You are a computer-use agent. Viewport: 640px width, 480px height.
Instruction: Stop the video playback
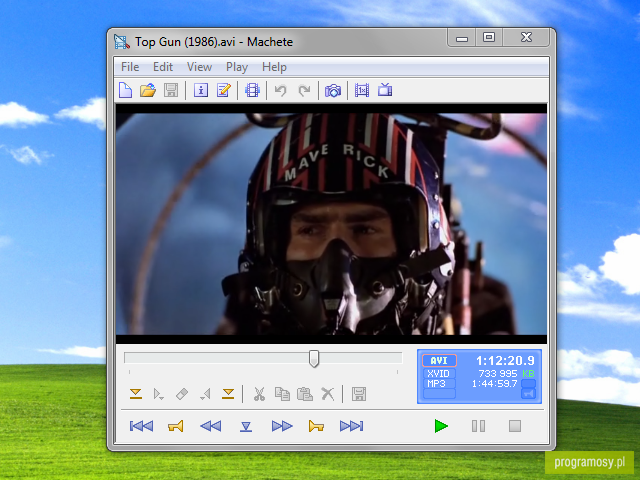point(515,426)
